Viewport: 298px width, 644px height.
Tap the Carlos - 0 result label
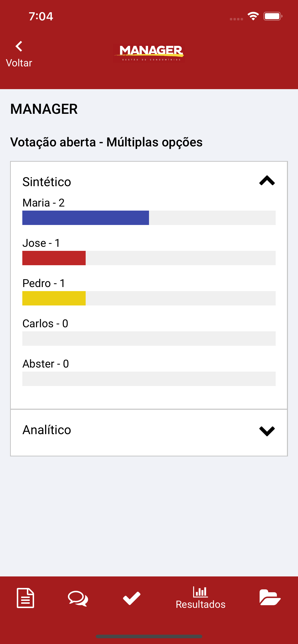45,323
